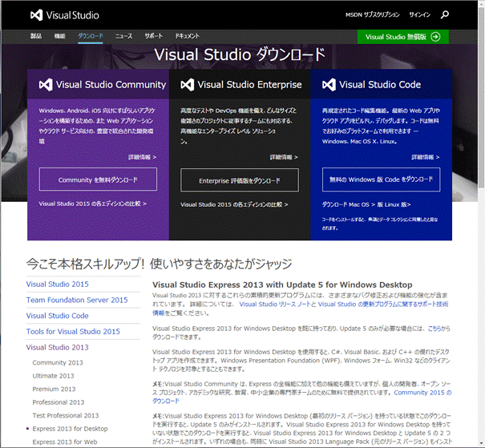Click MSDN サブスクリプション link
485x448 pixels.
pyautogui.click(x=373, y=14)
